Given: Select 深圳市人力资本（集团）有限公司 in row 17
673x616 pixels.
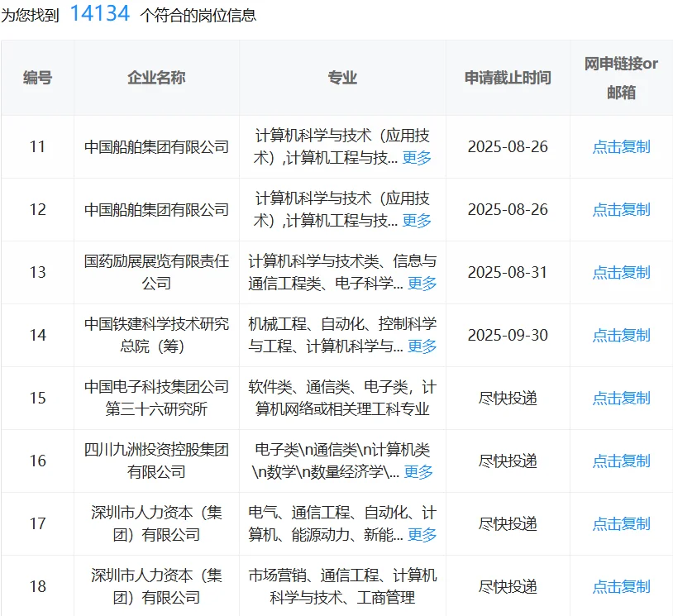Looking at the screenshot, I should click(x=156, y=523).
